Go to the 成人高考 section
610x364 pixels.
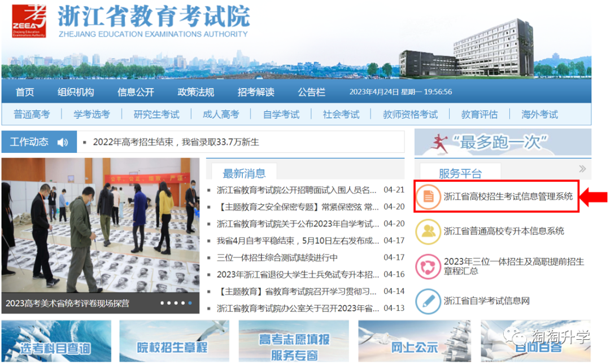pyautogui.click(x=221, y=115)
